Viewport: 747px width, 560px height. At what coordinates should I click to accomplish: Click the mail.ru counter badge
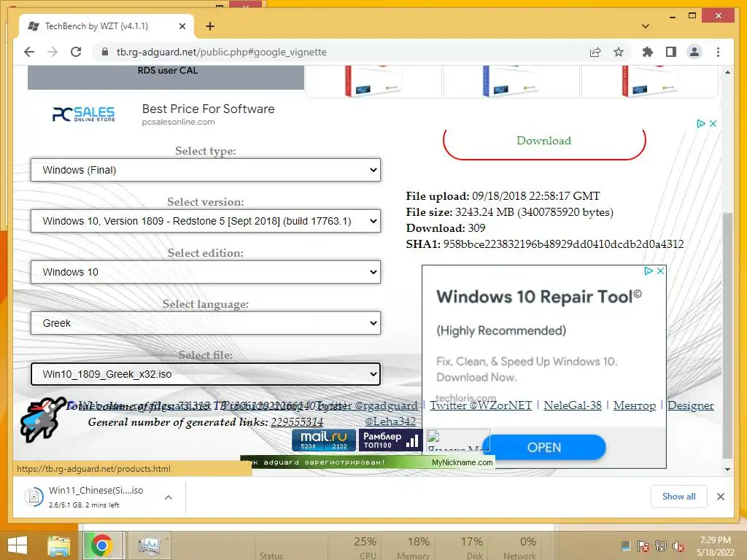[x=324, y=440]
